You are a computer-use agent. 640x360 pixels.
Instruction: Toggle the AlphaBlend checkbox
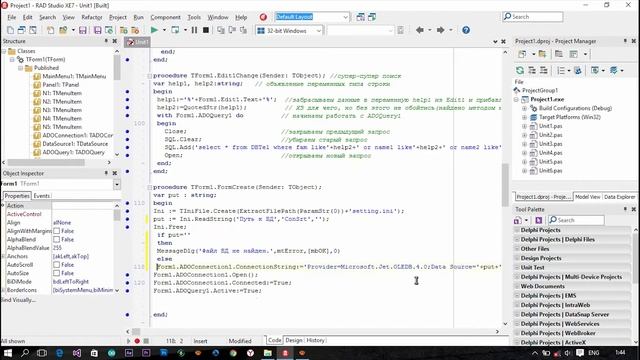click(x=57, y=240)
